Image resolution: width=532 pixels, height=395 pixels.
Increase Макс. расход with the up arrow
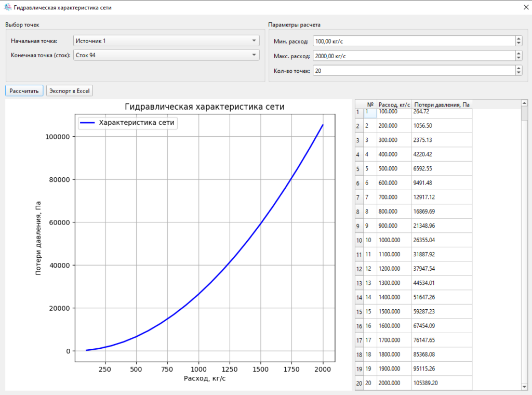click(x=518, y=54)
